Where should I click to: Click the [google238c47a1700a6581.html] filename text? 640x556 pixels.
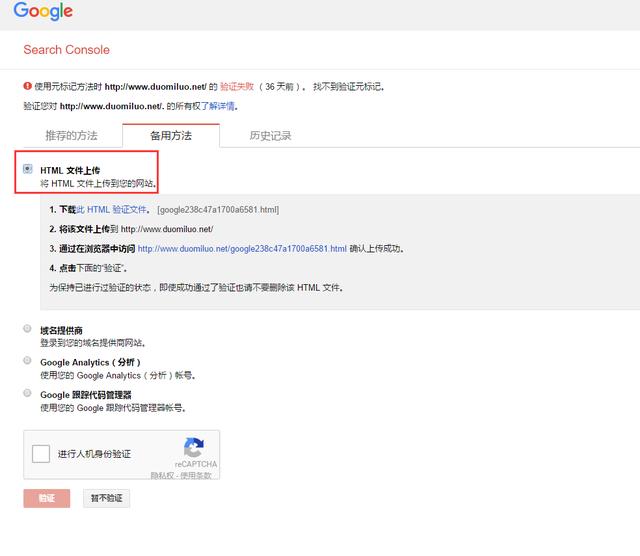218,209
